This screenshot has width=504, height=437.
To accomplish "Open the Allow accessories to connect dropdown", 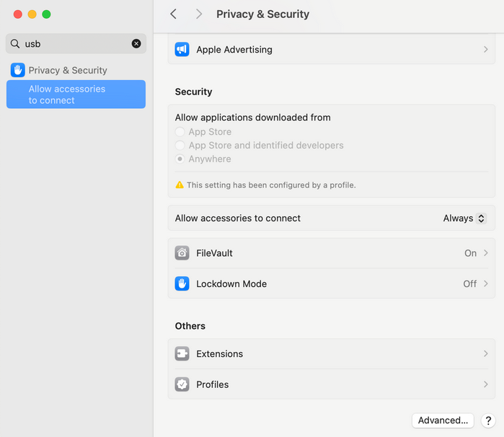I will click(464, 218).
